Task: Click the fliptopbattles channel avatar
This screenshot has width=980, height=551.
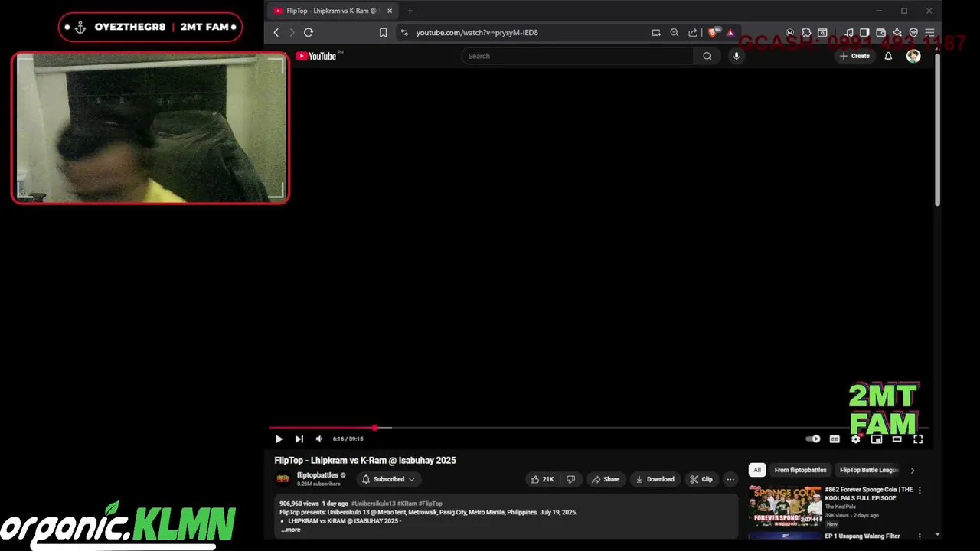Action: 283,479
